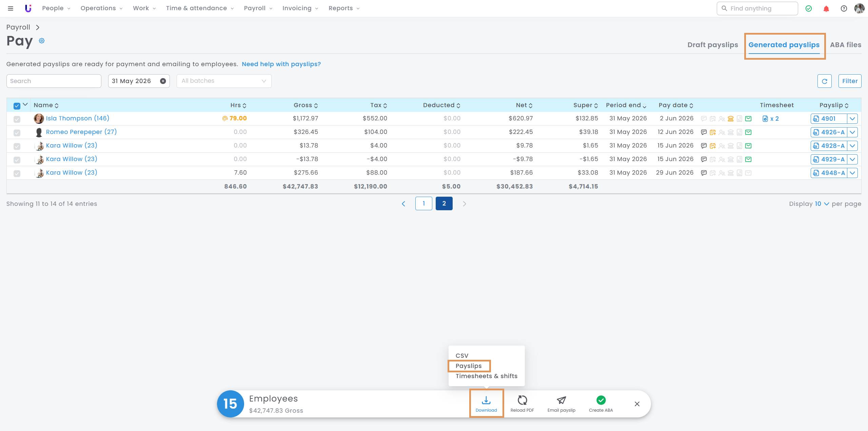The image size is (868, 431).
Task: Click Email payslip in action bar
Action: (561, 404)
